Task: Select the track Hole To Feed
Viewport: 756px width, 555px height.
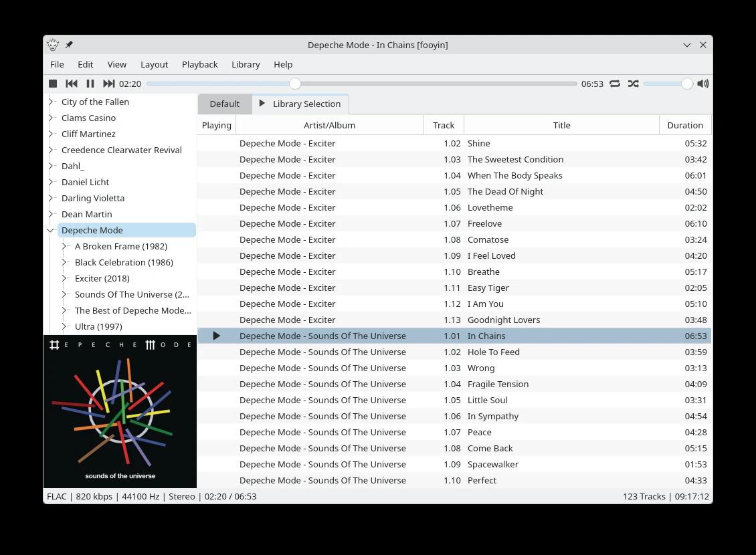Action: tap(454, 352)
